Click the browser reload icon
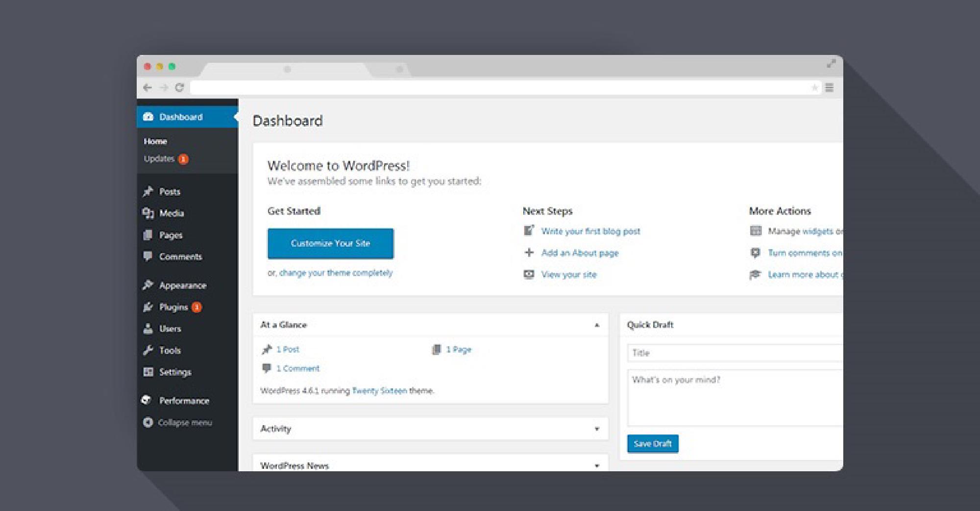Image resolution: width=980 pixels, height=511 pixels. (x=179, y=87)
